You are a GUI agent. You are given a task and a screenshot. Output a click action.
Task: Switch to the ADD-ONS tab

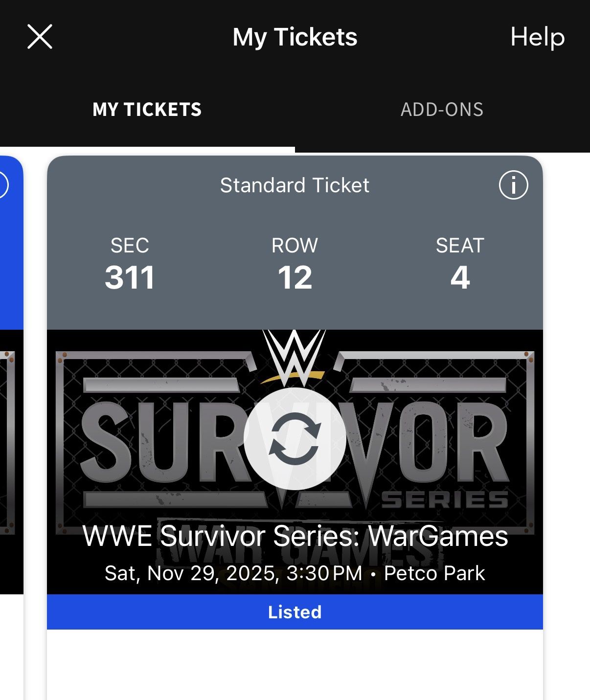pos(442,110)
